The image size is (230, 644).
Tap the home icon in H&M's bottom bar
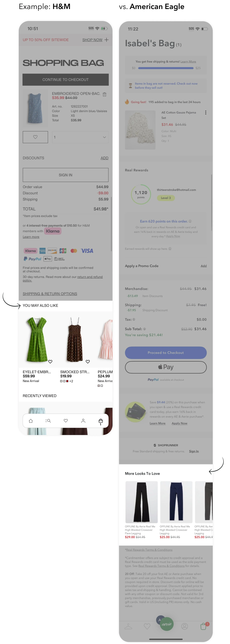[31, 421]
